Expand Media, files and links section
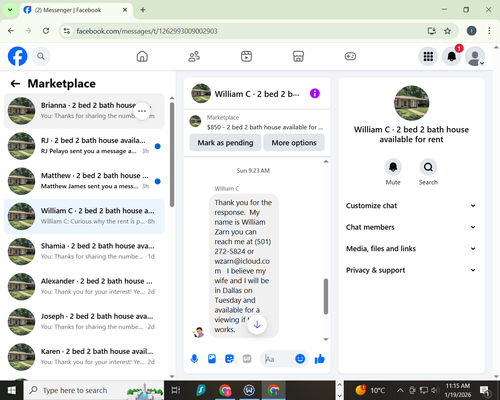This screenshot has width=500, height=400. coord(411,249)
